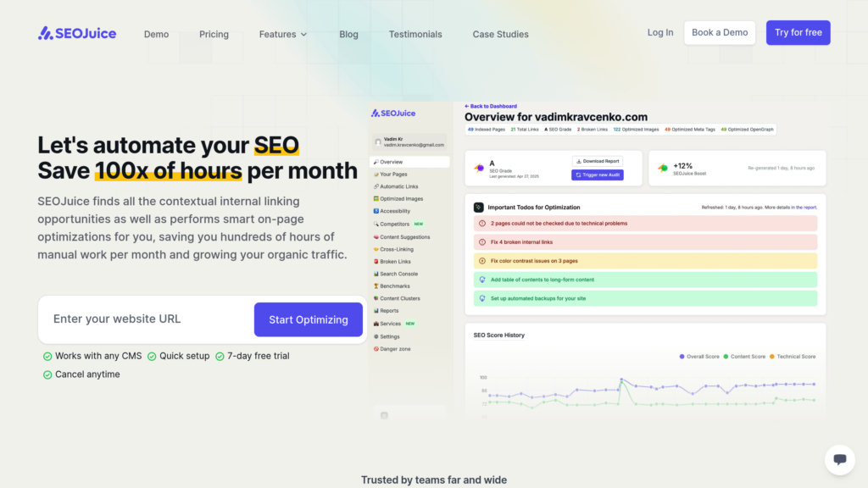Open Case Studies page
This screenshot has width=868, height=488.
(x=500, y=34)
